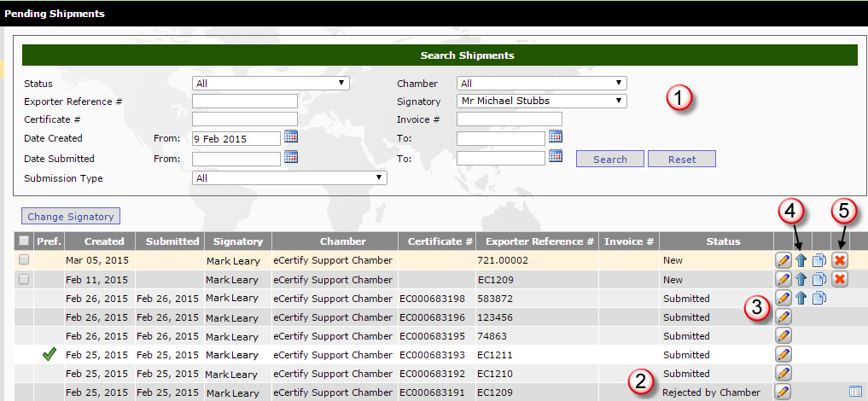Toggle the select-all checkbox in table header
The height and width of the screenshot is (401, 868).
click(24, 241)
